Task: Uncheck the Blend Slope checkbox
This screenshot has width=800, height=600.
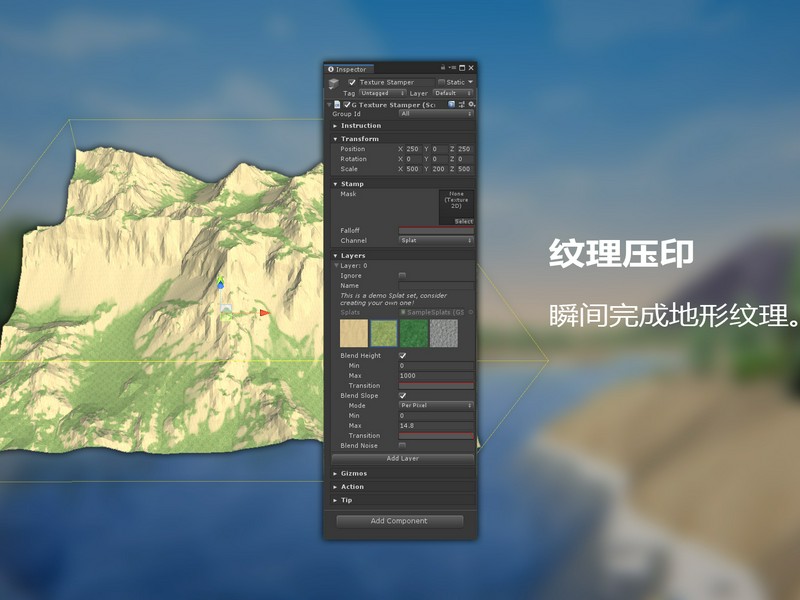Action: 402,395
